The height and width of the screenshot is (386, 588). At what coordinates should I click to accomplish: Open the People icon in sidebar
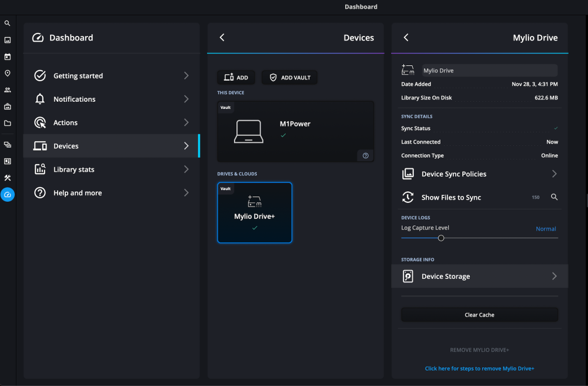[x=7, y=90]
